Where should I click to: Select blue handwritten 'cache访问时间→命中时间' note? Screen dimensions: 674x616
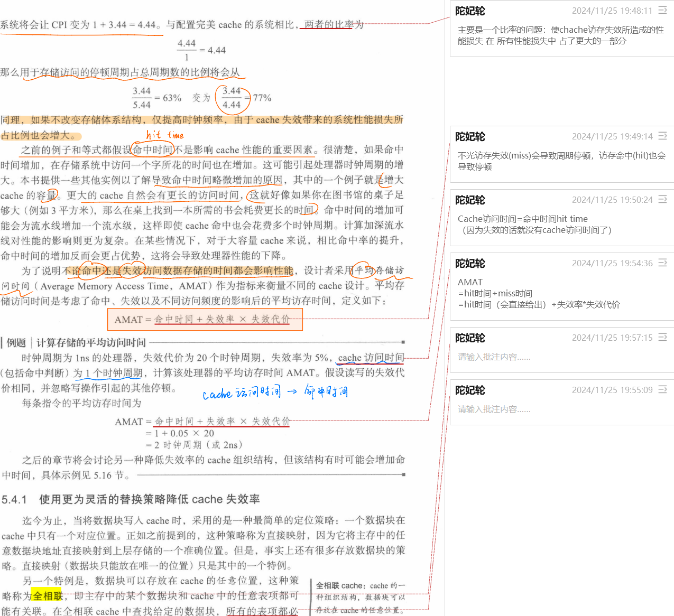pyautogui.click(x=275, y=393)
